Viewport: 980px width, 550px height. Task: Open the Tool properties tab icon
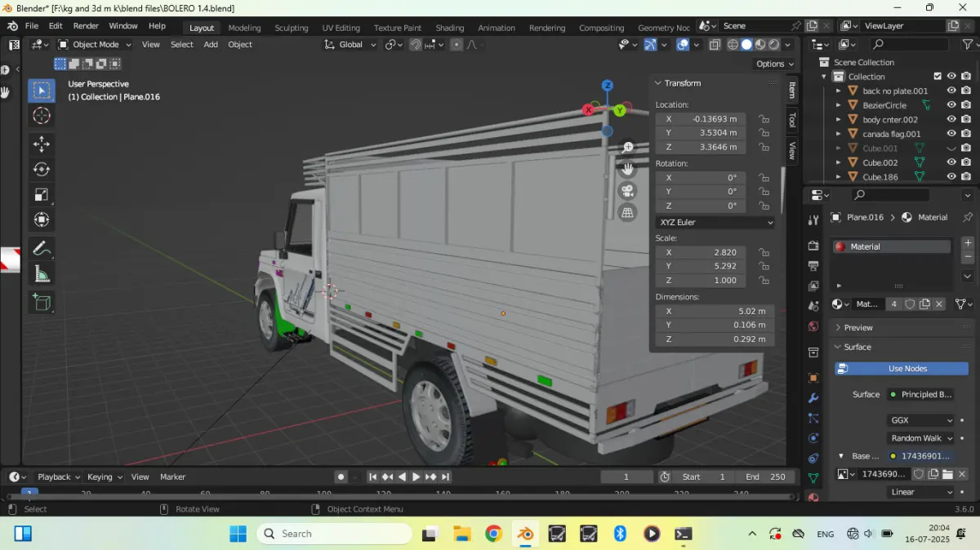[x=813, y=220]
